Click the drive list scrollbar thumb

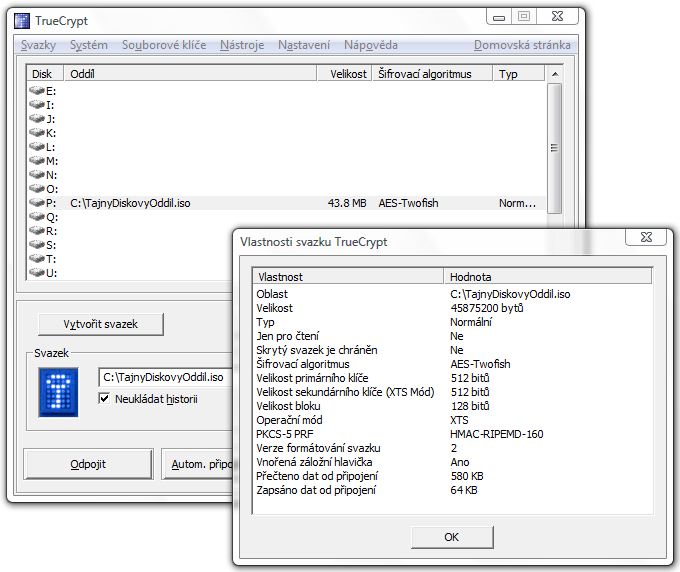pyautogui.click(x=554, y=148)
